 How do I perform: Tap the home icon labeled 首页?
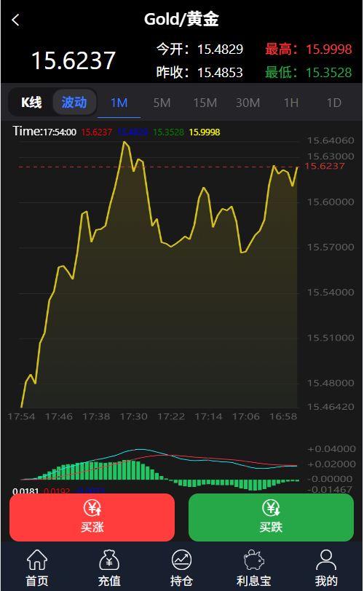tap(37, 560)
